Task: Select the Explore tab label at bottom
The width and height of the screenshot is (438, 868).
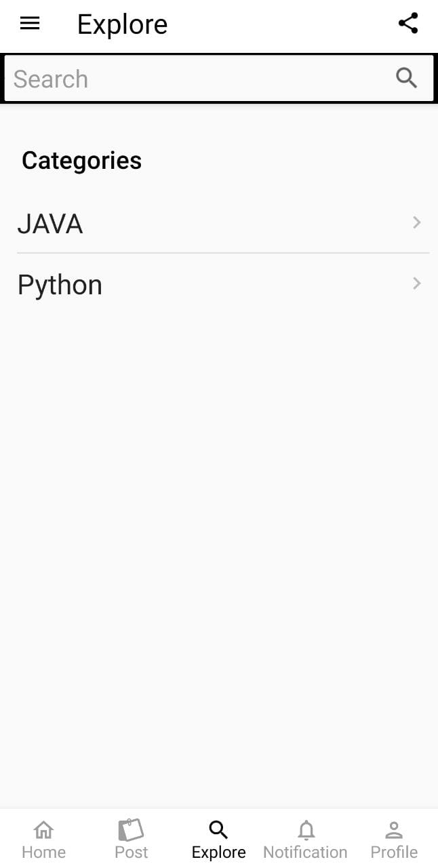Action: click(218, 852)
